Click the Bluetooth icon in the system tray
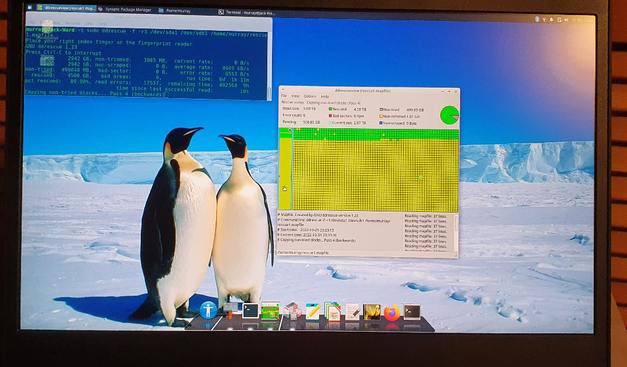 [537, 20]
